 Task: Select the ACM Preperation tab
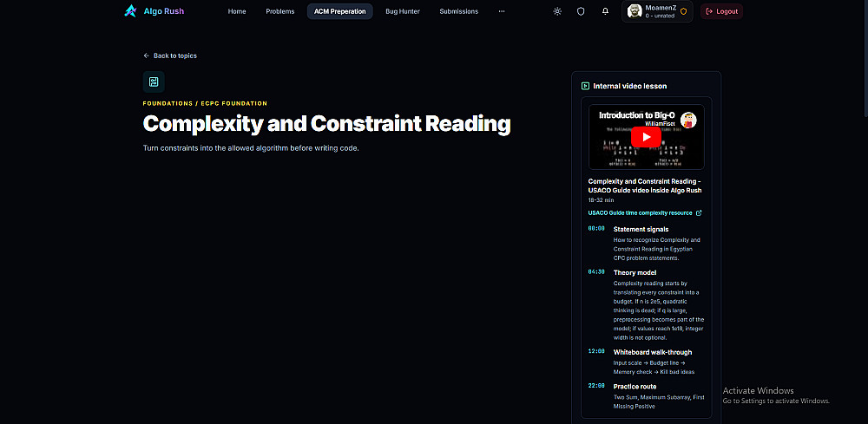[340, 11]
